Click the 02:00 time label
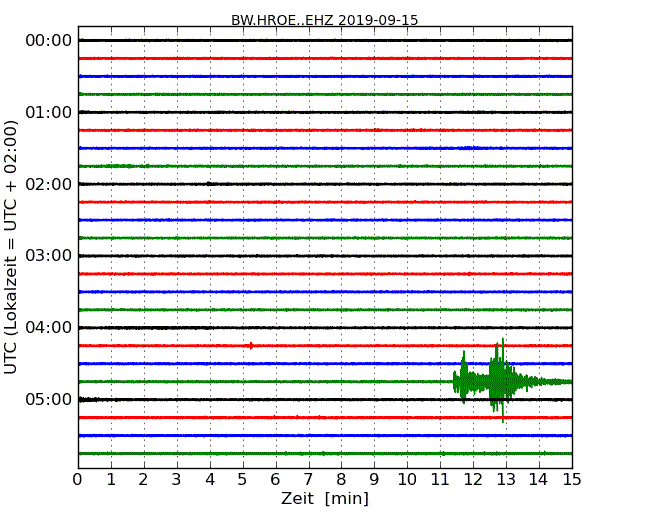The width and height of the screenshot is (650, 520). [x=49, y=184]
